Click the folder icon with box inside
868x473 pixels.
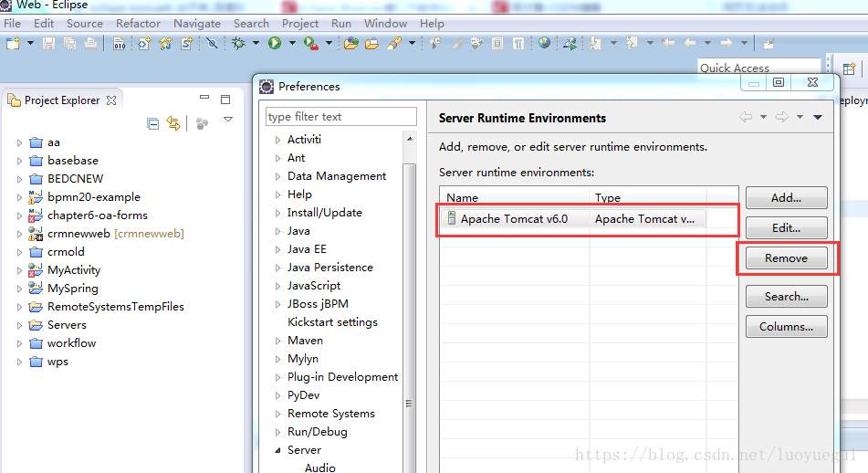coord(372,43)
